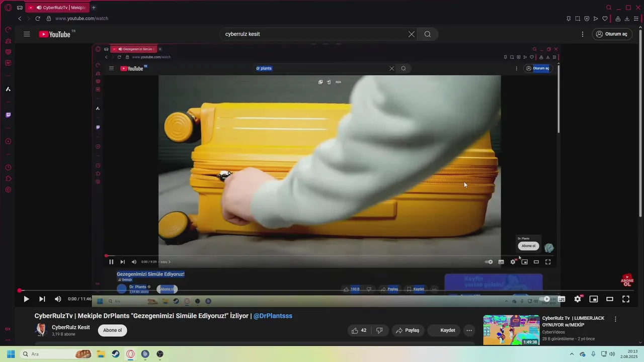Open the ad blocker shield icon
The height and width of the screenshot is (362, 644).
click(x=587, y=19)
